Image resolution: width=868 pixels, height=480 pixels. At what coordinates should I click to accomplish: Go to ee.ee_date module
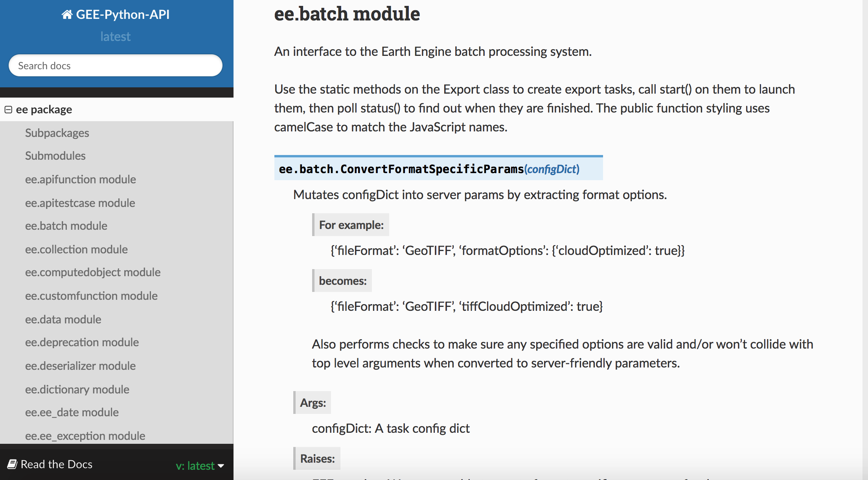72,412
